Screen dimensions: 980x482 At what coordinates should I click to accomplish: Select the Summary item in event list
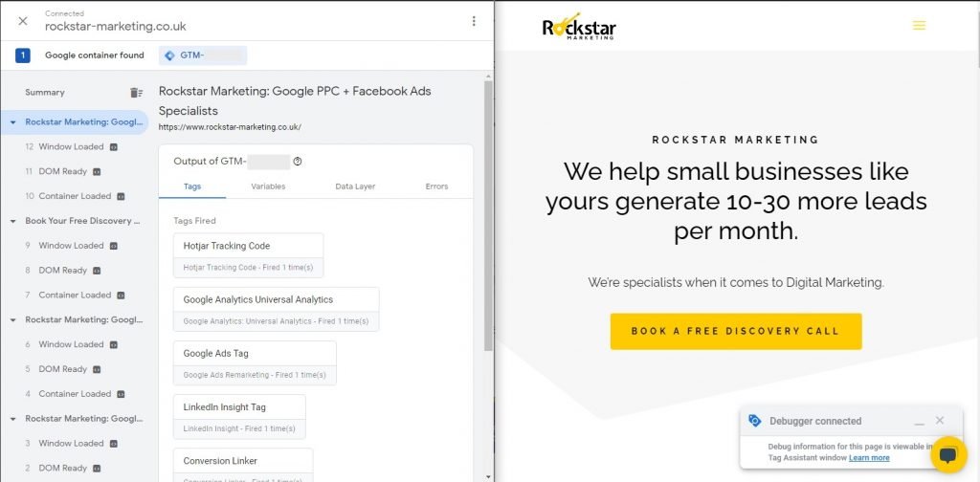pos(45,93)
